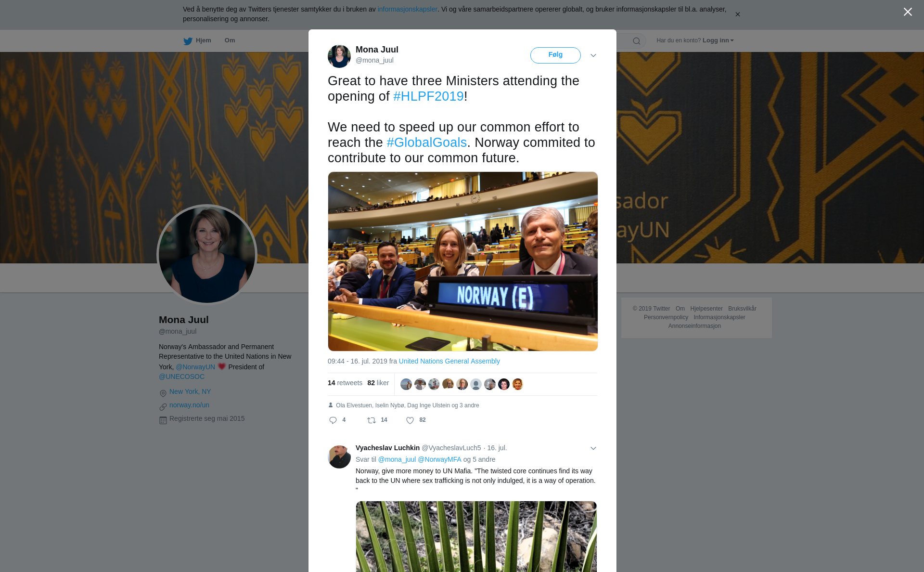The image size is (924, 572).
Task: Expand options chevron on Luchkin's reply
Action: pyautogui.click(x=593, y=448)
